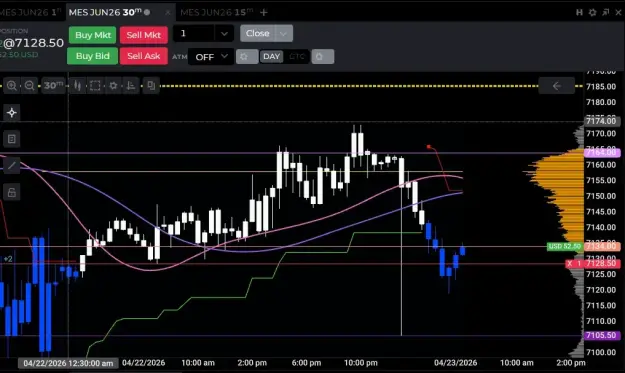Click the overlapping-squares icon in chart toolbar
This screenshot has width=625, height=373.
[x=151, y=85]
